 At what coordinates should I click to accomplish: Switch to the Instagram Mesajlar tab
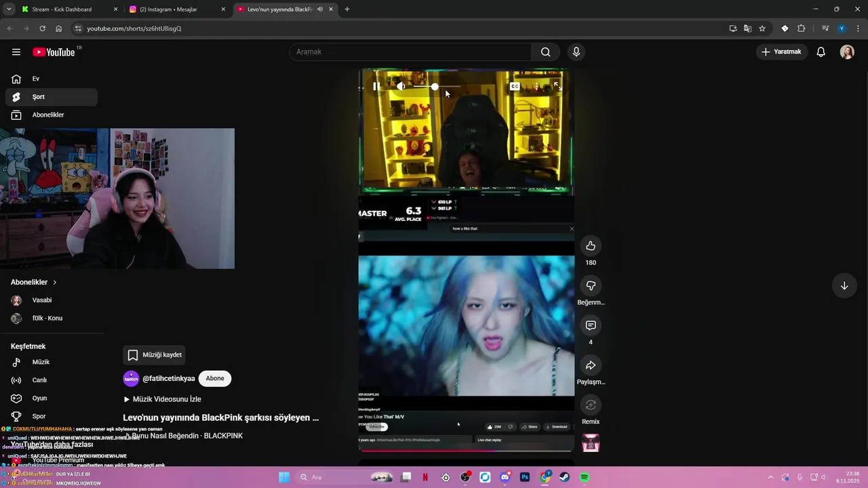(x=170, y=9)
